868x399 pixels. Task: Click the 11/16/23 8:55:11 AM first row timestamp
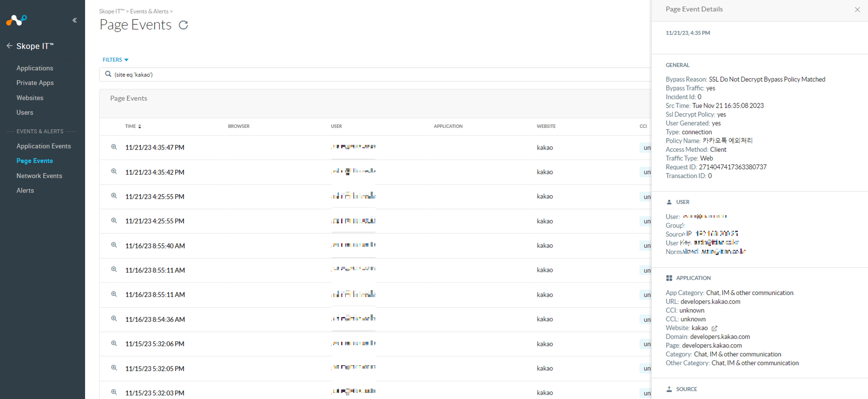[155, 270]
